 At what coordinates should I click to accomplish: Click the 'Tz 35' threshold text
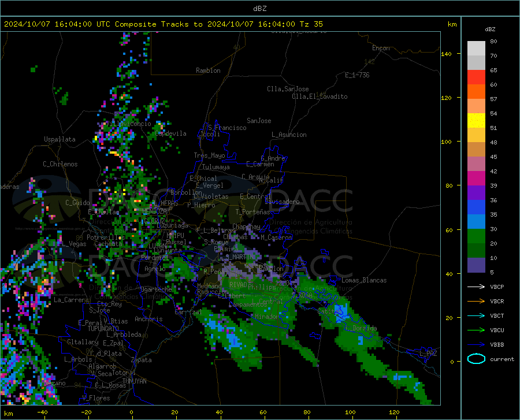pyautogui.click(x=311, y=24)
